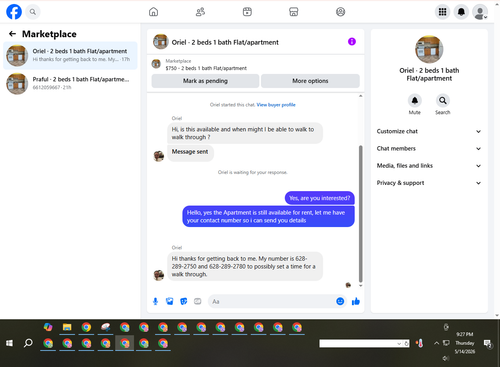Open the account profile avatar menu
The height and width of the screenshot is (367, 500).
click(480, 12)
